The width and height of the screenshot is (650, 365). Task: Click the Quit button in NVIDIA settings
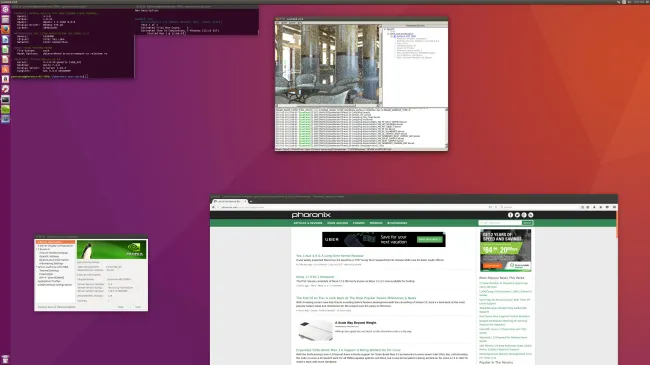pos(138,307)
